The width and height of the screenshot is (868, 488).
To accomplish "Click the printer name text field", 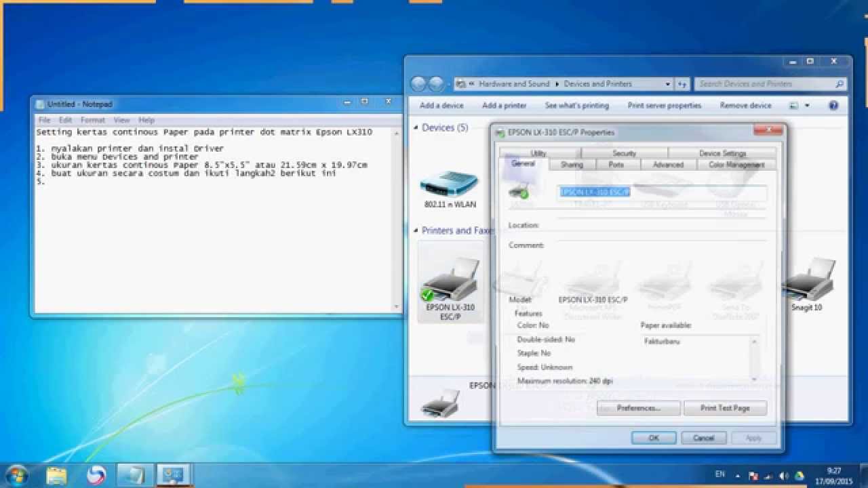I will (662, 192).
